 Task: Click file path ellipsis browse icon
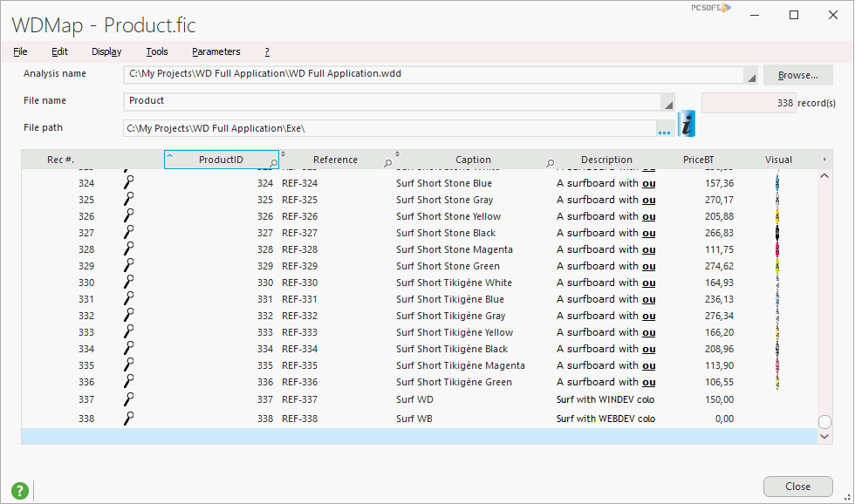(x=664, y=133)
